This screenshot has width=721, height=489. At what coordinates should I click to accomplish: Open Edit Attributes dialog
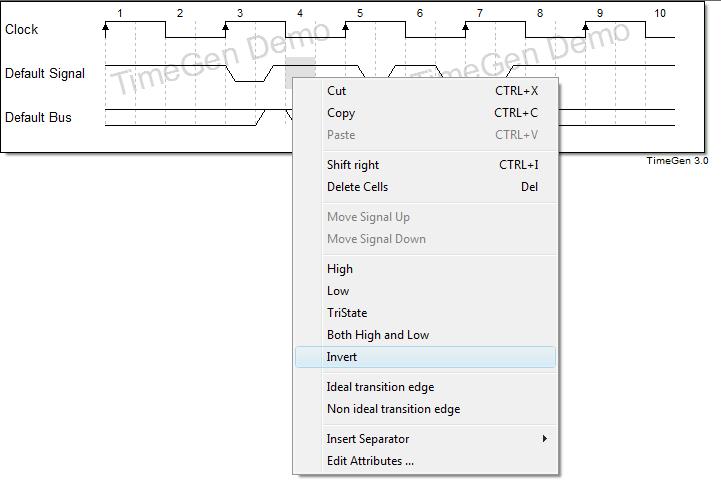tap(370, 461)
